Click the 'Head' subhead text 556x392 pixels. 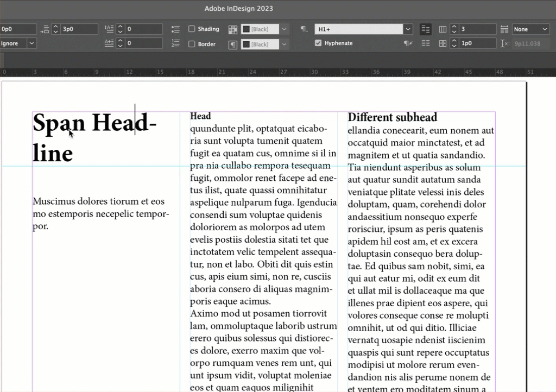click(200, 116)
